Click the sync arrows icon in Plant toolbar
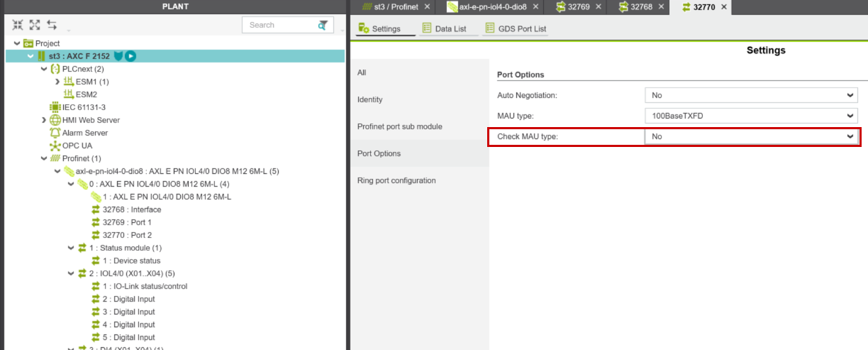Viewport: 868px width, 350px height. (52, 25)
